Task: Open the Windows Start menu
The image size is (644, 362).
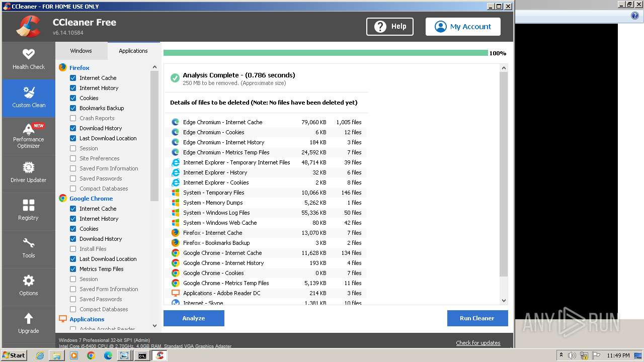Action: coord(14,355)
